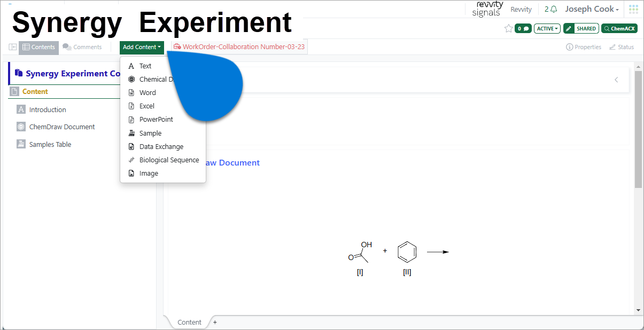
Task: Search ChemACX database
Action: 619,28
